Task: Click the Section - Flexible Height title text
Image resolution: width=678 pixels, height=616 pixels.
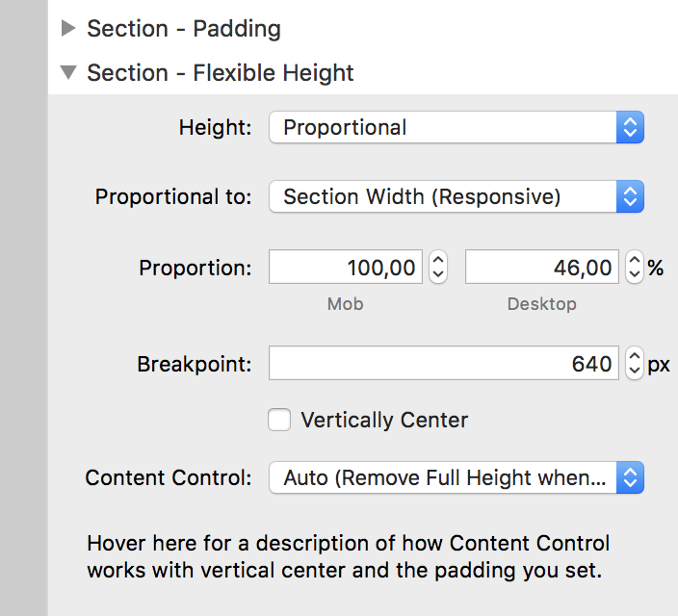Action: point(221,73)
